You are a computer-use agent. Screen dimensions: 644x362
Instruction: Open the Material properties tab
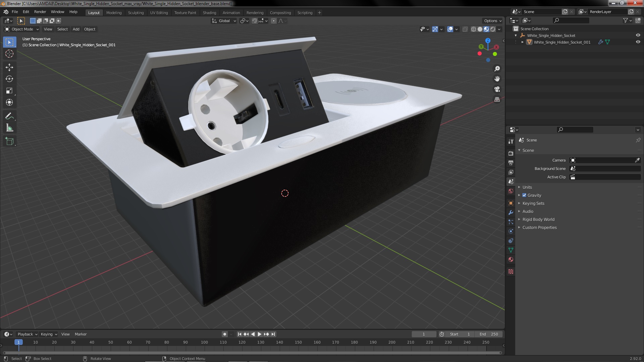[x=511, y=259]
